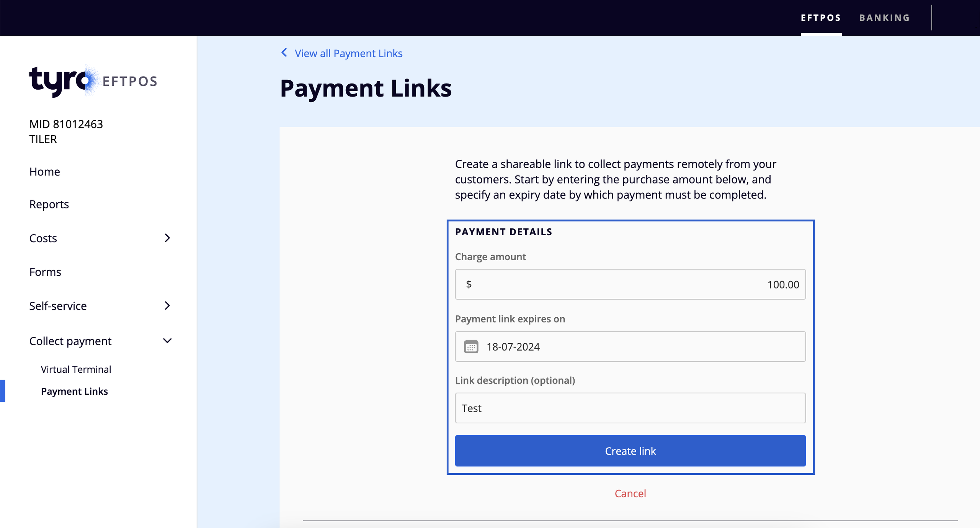Go to View all Payment Links

tap(348, 53)
